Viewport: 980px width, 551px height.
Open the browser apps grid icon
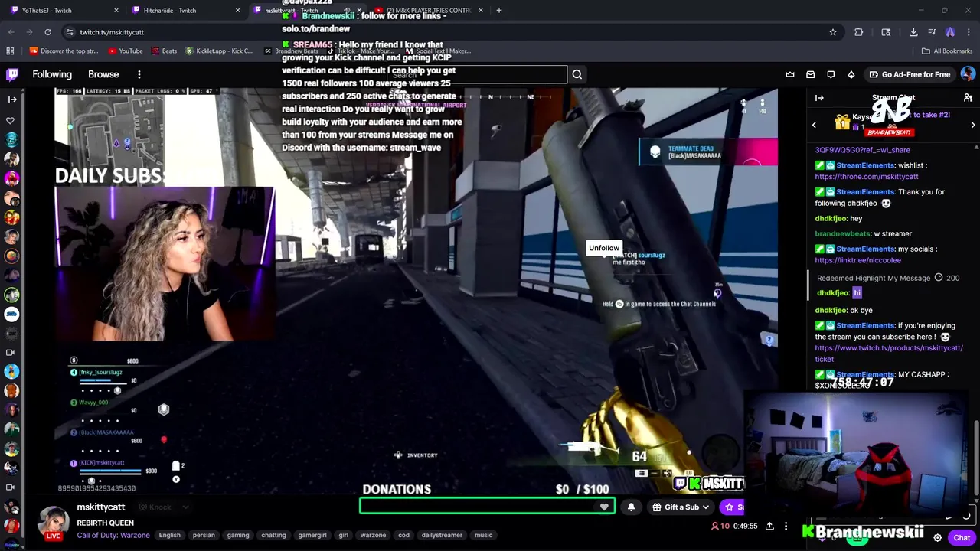[10, 51]
